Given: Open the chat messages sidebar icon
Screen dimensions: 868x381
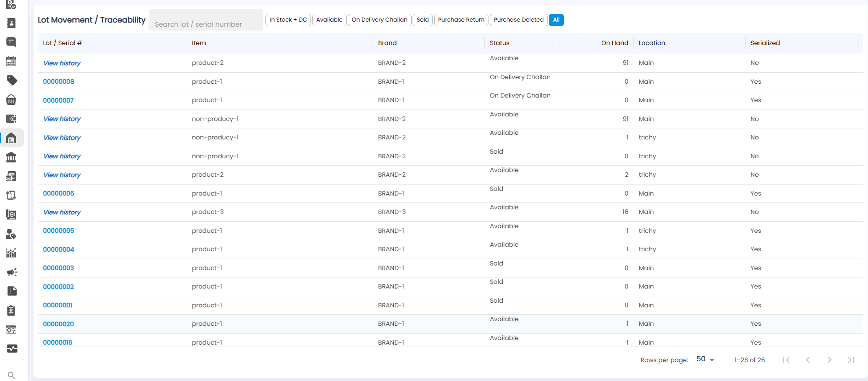Looking at the screenshot, I should pyautogui.click(x=11, y=42).
